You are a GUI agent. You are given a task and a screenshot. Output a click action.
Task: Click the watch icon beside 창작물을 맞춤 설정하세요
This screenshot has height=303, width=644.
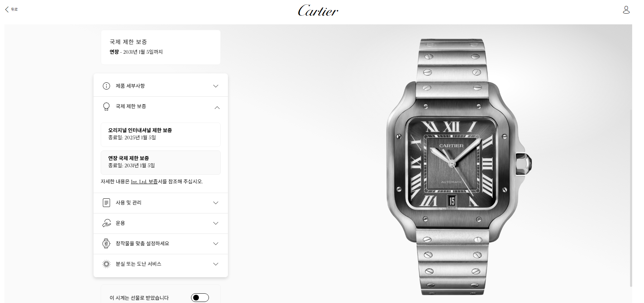[106, 244]
